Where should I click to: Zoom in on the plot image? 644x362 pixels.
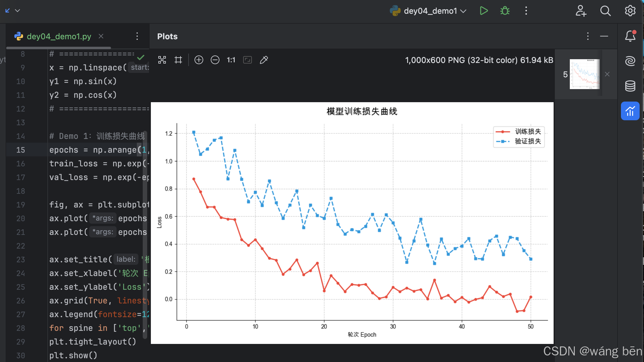199,60
